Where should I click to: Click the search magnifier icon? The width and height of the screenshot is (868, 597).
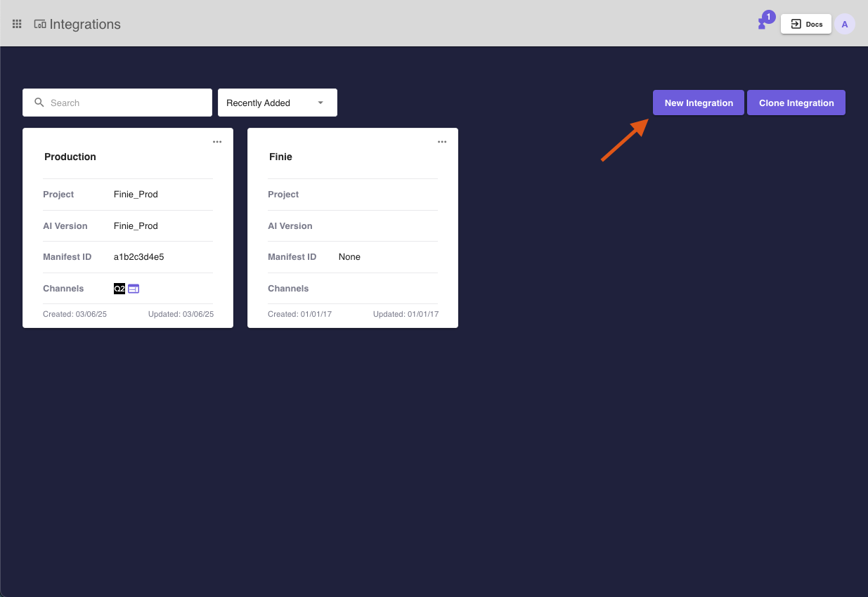click(39, 103)
